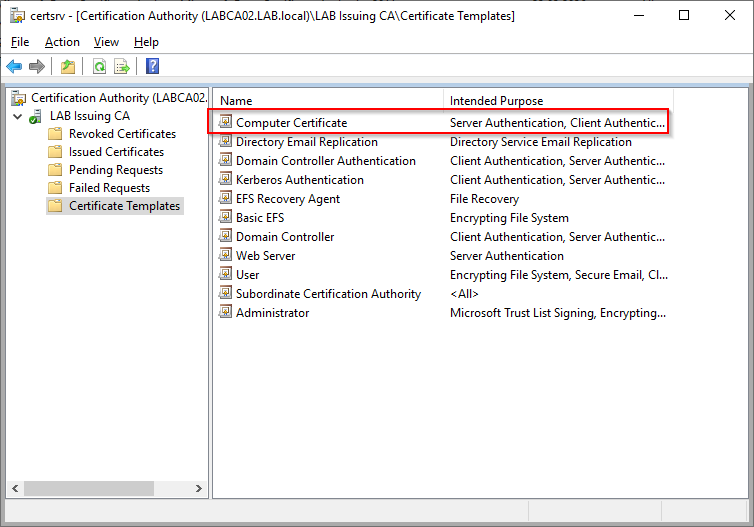Select the Web Server template icon
The width and height of the screenshot is (754, 527).
[x=225, y=255]
